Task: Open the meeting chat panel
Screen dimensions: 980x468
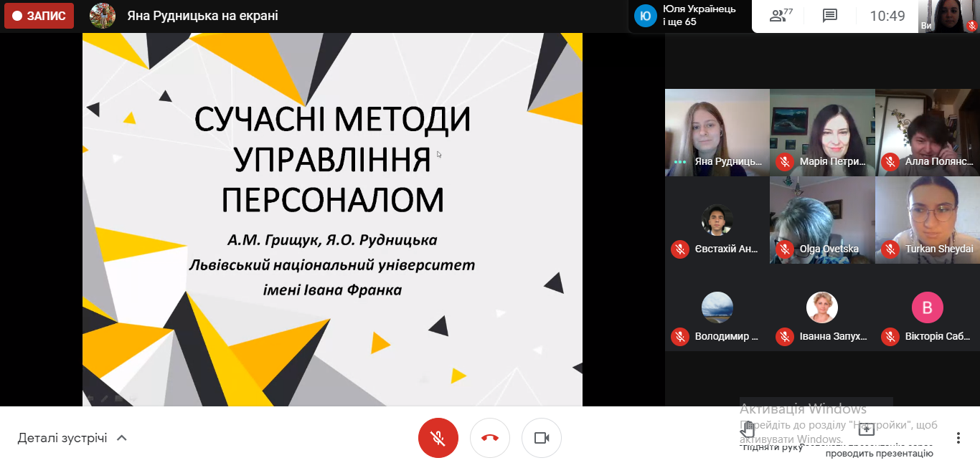Action: (830, 16)
